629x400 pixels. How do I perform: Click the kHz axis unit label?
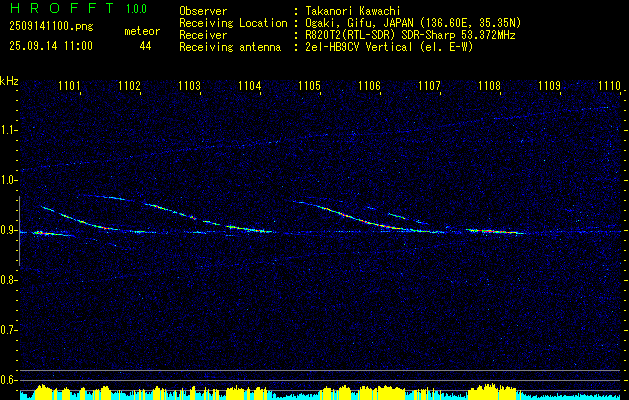(9, 81)
